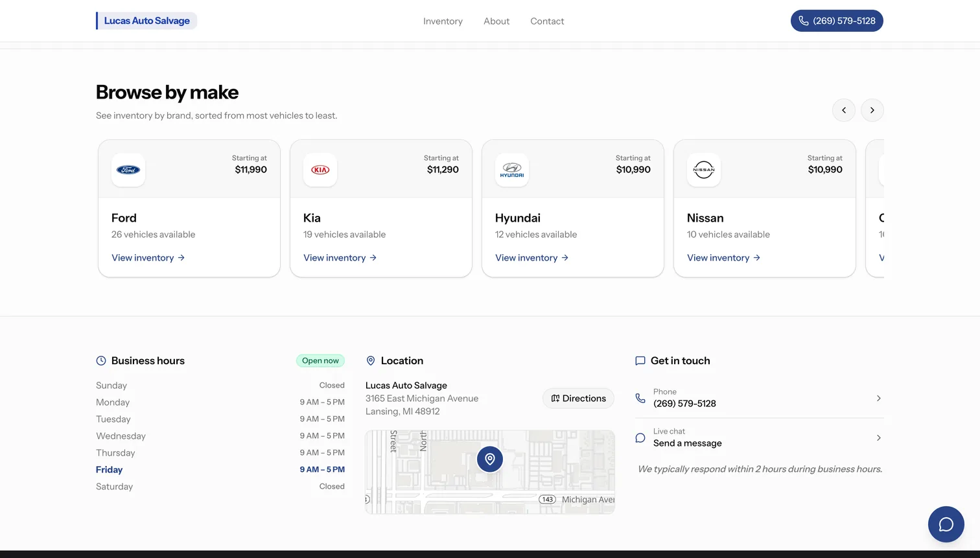Open the Contact nav link
Viewport: 980px width, 558px height.
coord(547,21)
